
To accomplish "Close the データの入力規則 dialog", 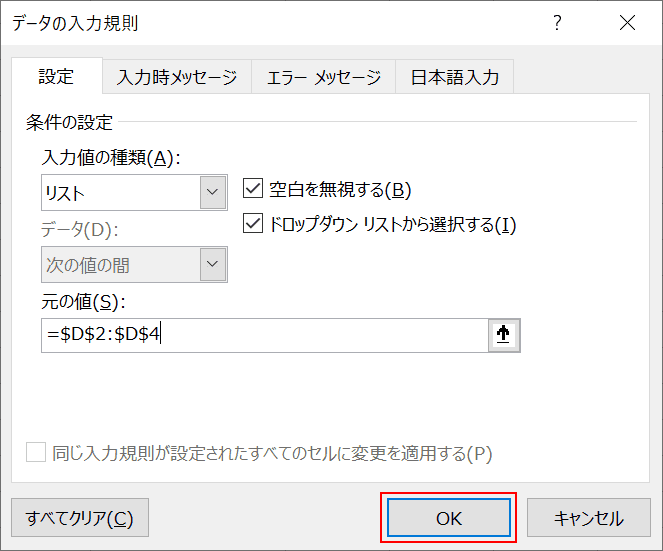I will [x=627, y=22].
